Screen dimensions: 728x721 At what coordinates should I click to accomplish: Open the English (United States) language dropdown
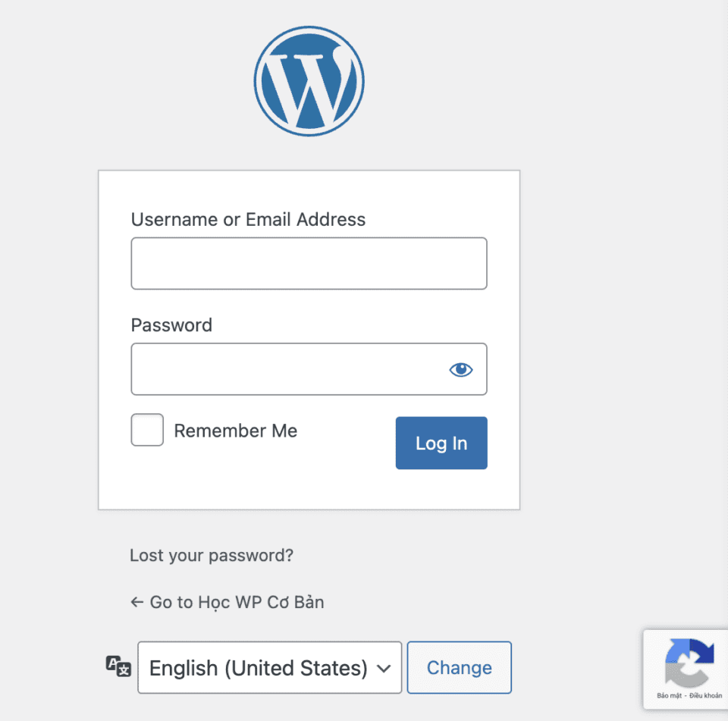pyautogui.click(x=258, y=668)
